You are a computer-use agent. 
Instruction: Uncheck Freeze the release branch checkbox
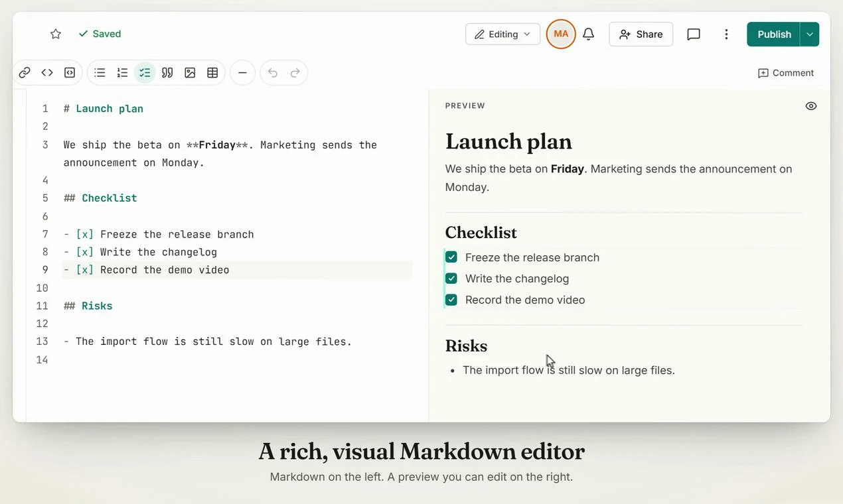click(x=451, y=257)
